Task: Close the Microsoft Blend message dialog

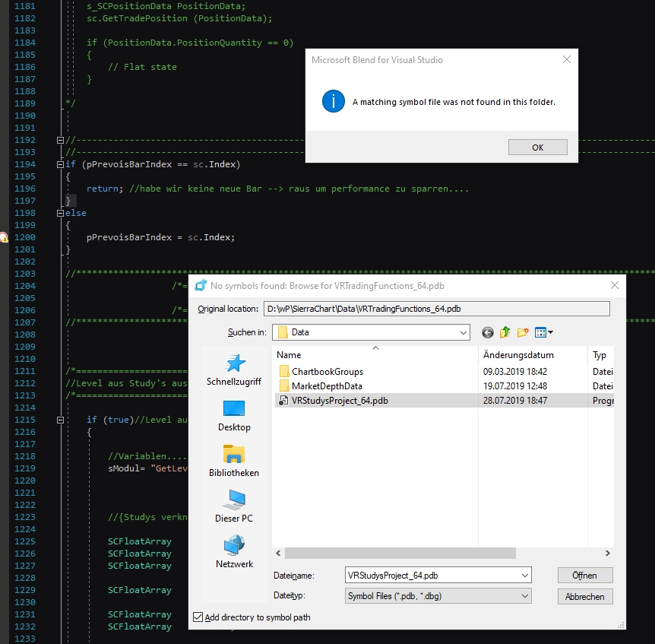Action: point(566,59)
